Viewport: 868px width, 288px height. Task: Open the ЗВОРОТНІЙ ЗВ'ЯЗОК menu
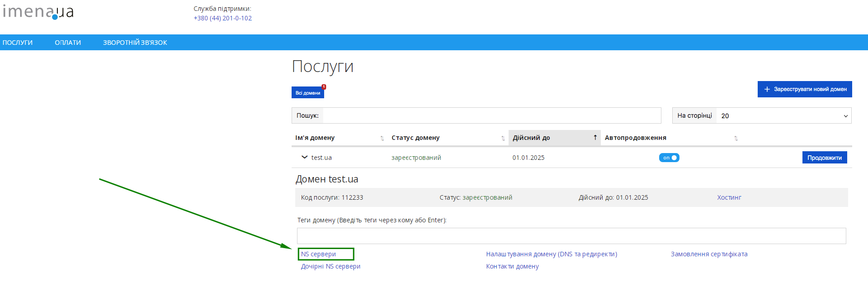pos(135,43)
